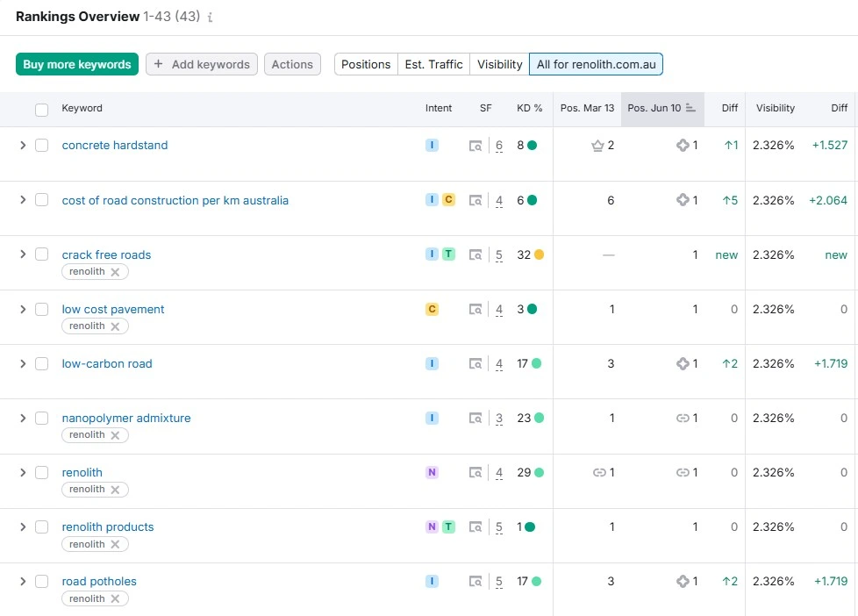Screen dimensions: 858x616
Task: Expand the concrete hardstand row
Action: 23,145
